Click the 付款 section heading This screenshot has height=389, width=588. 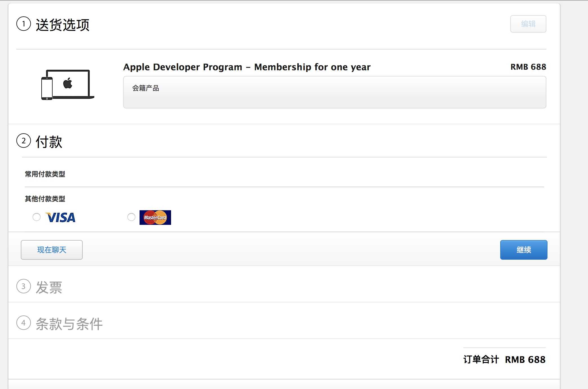point(49,142)
